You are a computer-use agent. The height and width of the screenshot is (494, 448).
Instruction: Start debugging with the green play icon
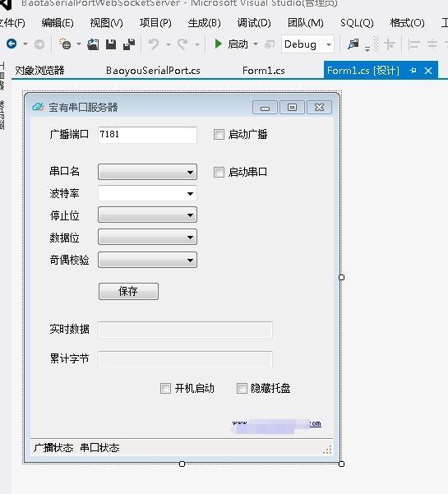pos(218,44)
